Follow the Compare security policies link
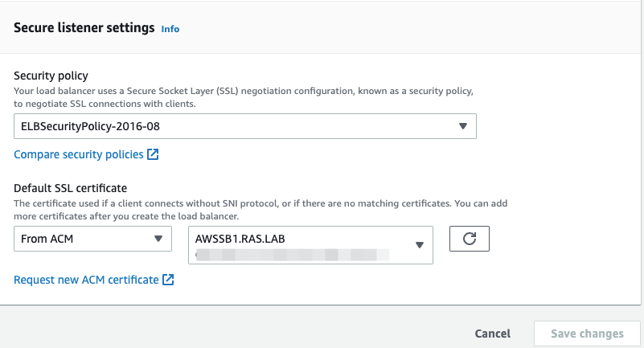Screen dimensions: 644x348 tap(79, 154)
